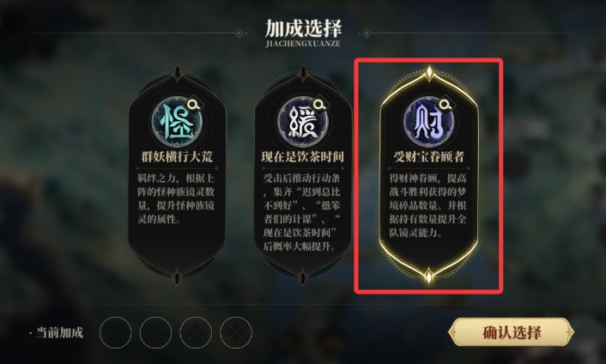Viewport: 606px width, 364px height.
Task: Click the purple 财 emblem icon
Action: 428,122
